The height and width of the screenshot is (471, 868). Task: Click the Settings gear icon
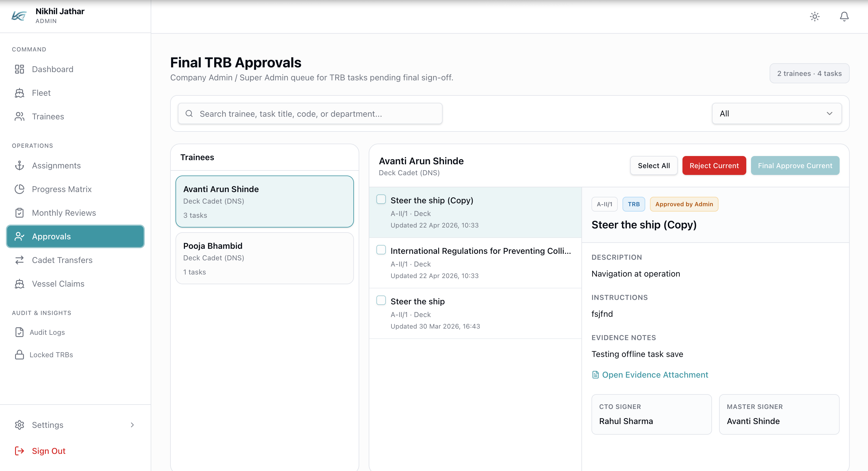pos(19,425)
